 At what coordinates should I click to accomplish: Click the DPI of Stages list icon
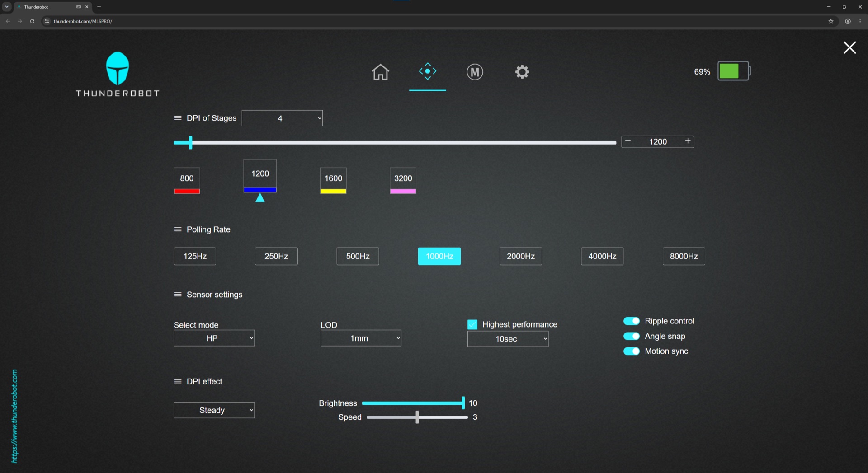click(178, 118)
